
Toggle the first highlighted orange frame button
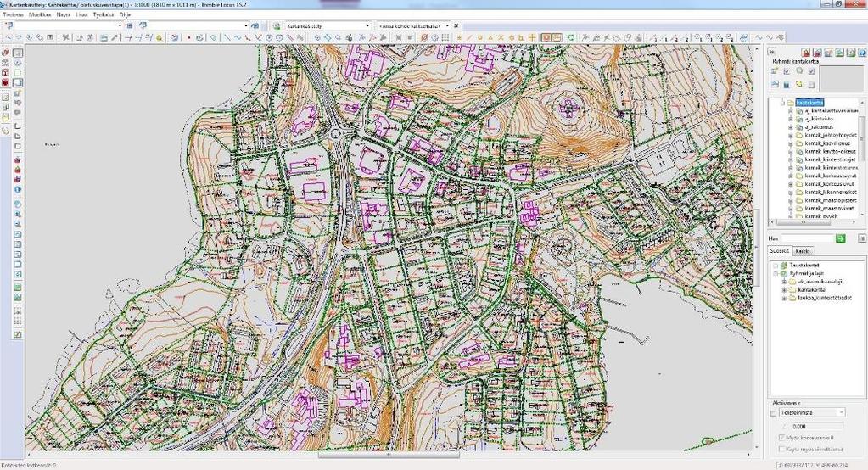pos(546,37)
